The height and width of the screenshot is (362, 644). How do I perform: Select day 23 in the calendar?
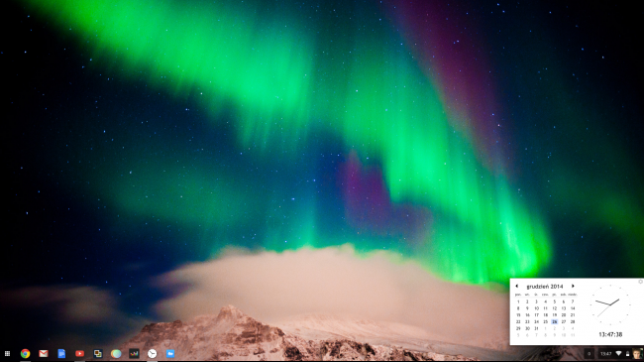[x=527, y=321]
